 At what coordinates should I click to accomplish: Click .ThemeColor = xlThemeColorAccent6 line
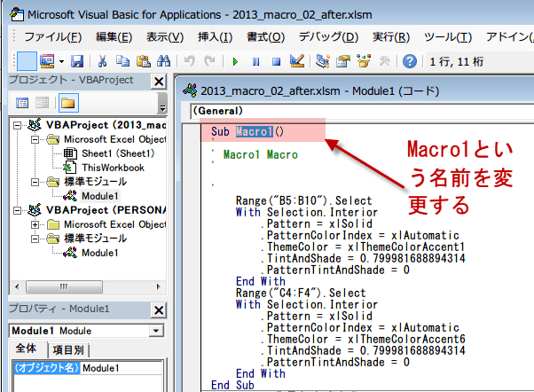(363, 339)
